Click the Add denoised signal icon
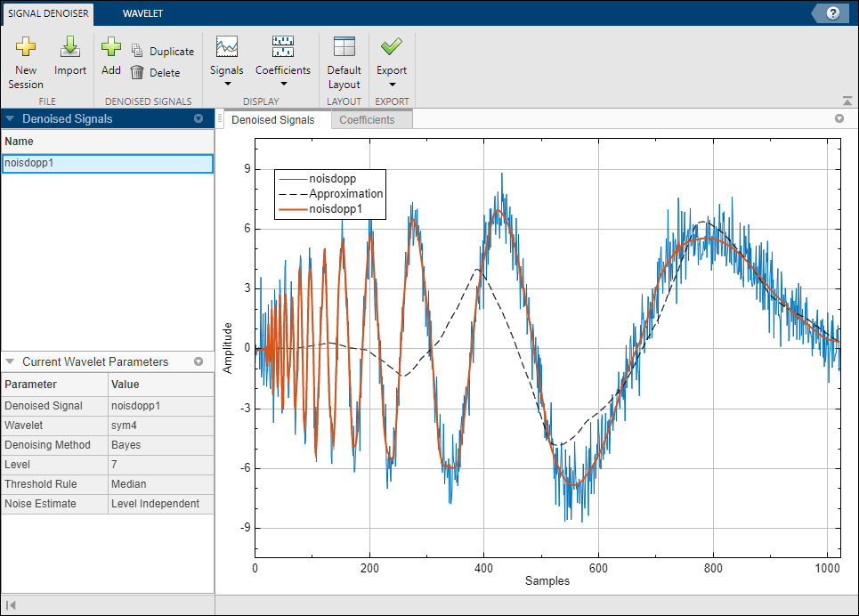The height and width of the screenshot is (616, 859). 110,48
